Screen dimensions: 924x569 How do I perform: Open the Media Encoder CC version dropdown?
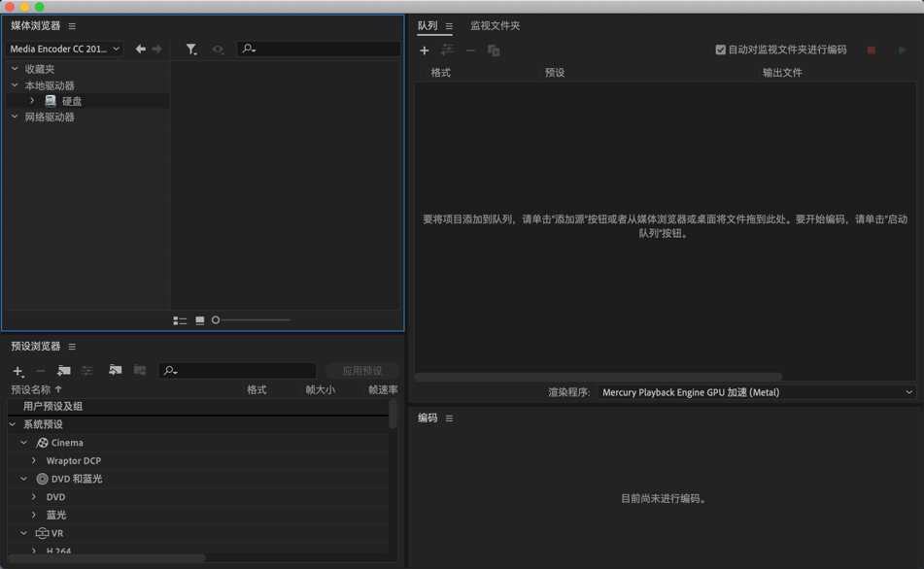[64, 48]
